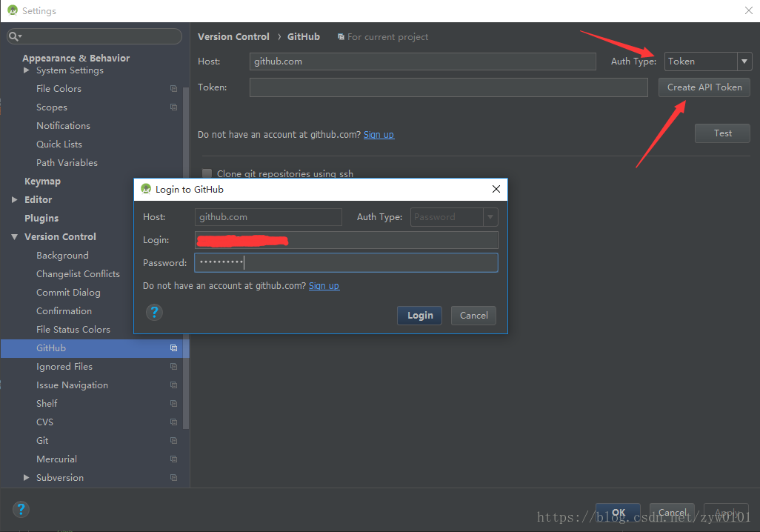The image size is (760, 532).
Task: Open Auth Type Password dropdown in Login dialog
Action: [490, 217]
